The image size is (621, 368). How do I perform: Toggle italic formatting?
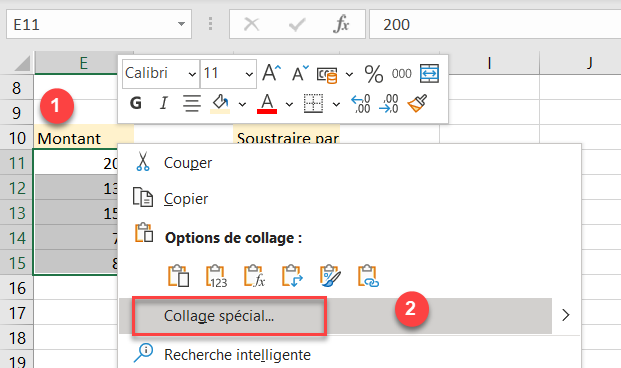(164, 103)
